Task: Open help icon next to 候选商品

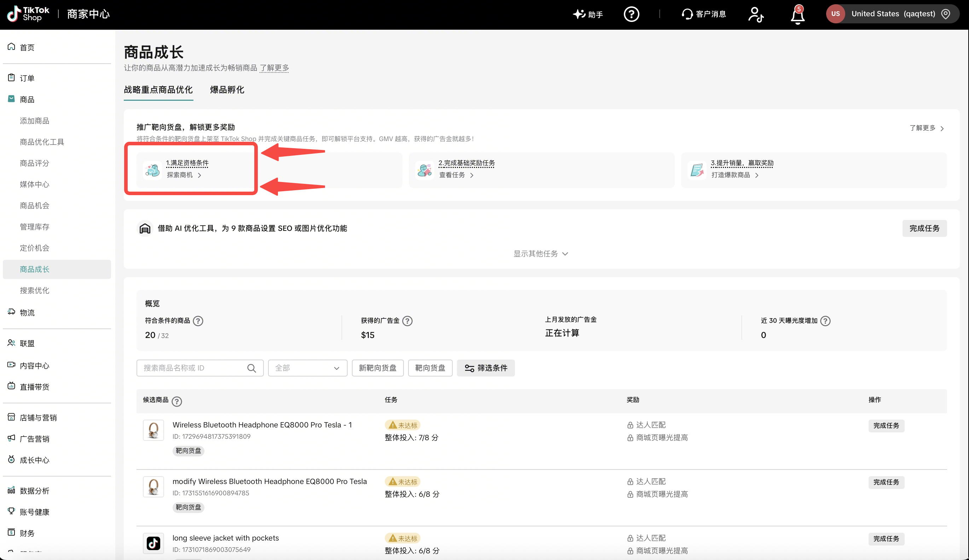Action: [177, 401]
